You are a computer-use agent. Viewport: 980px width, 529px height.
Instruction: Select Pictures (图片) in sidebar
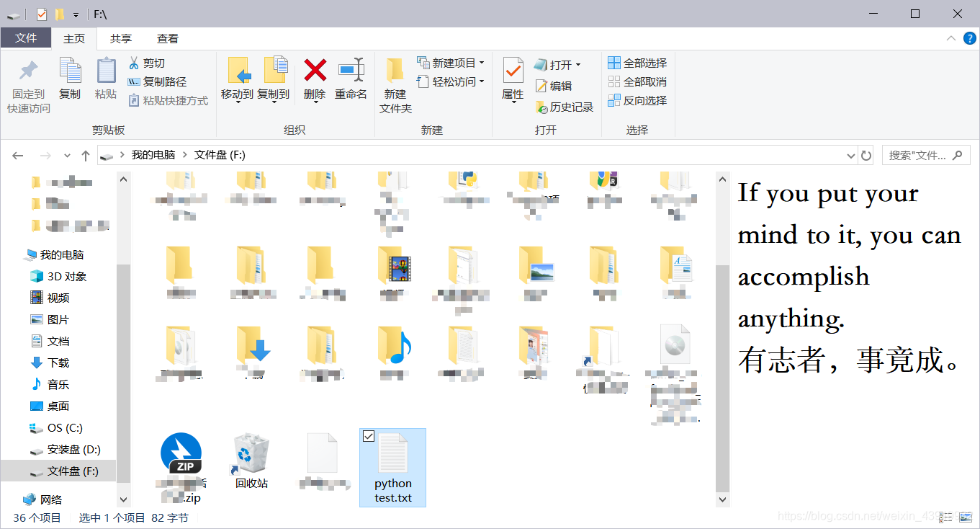tap(50, 320)
